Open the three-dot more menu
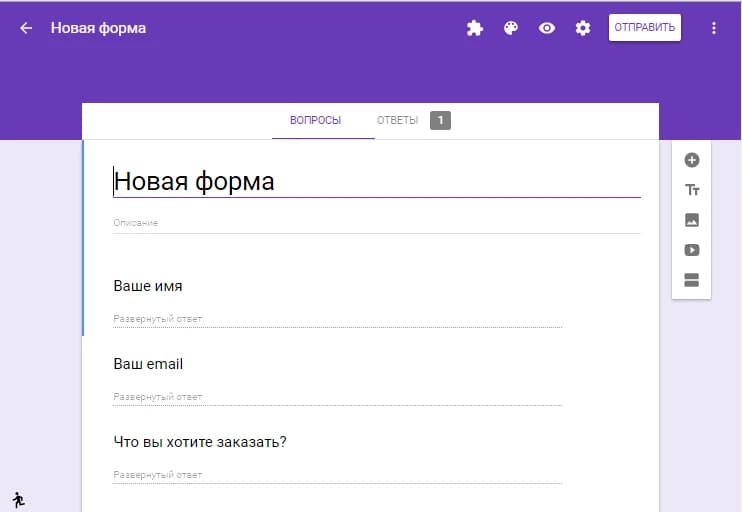Image resolution: width=742 pixels, height=512 pixels. [x=714, y=28]
